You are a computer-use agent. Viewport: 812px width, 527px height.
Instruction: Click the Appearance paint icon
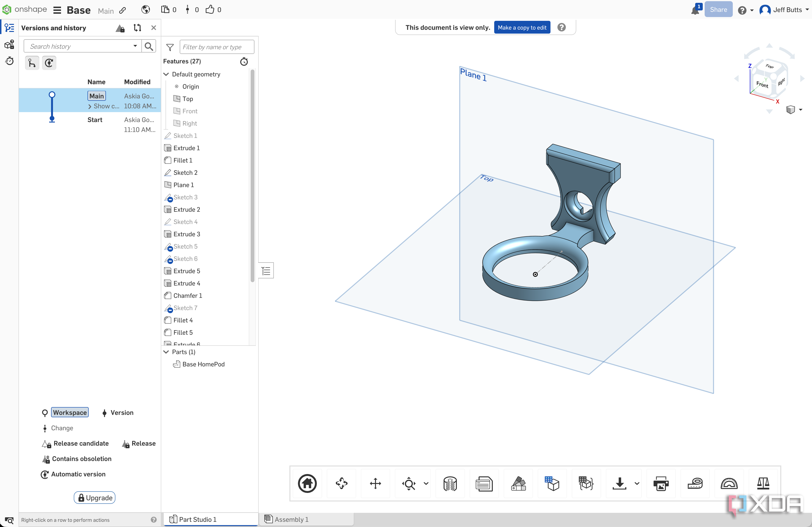click(518, 483)
